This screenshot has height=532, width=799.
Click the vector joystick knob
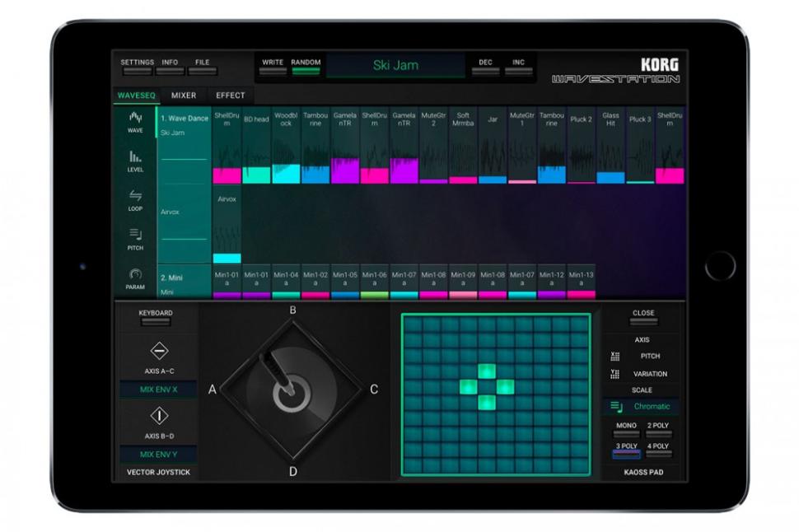click(292, 392)
